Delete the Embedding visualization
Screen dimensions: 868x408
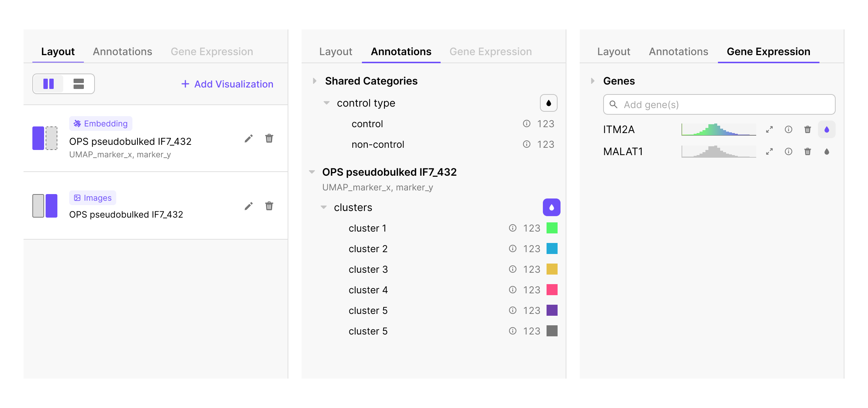[269, 138]
